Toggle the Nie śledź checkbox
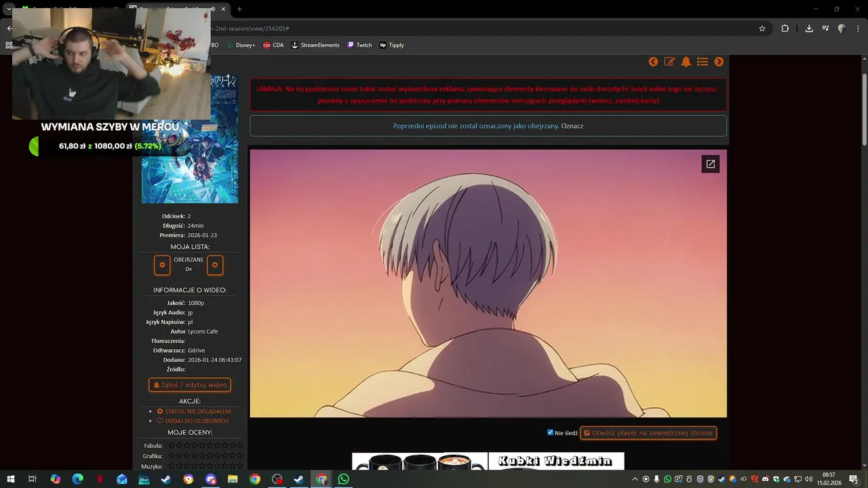The image size is (868, 488). (x=551, y=432)
